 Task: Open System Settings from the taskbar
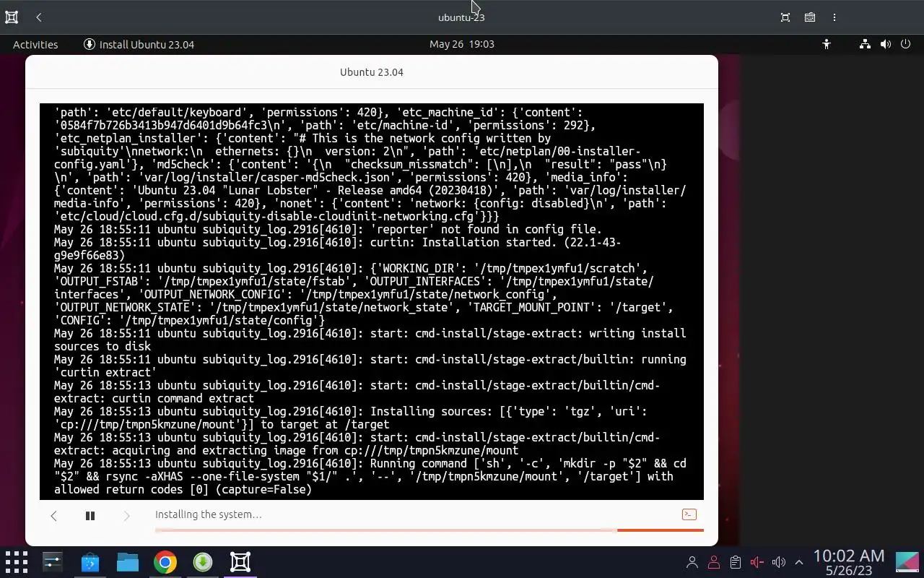click(53, 562)
